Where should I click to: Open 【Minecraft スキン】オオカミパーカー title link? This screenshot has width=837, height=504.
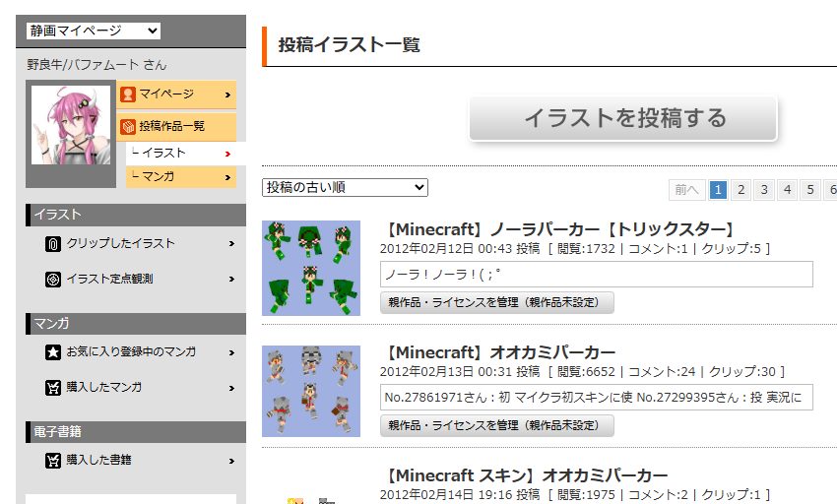pyautogui.click(x=524, y=475)
